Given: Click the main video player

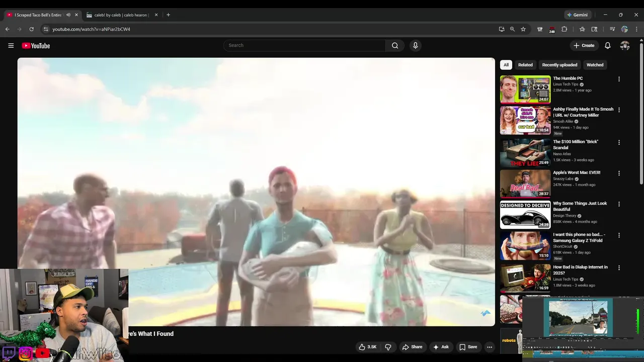Looking at the screenshot, I should click(x=256, y=192).
